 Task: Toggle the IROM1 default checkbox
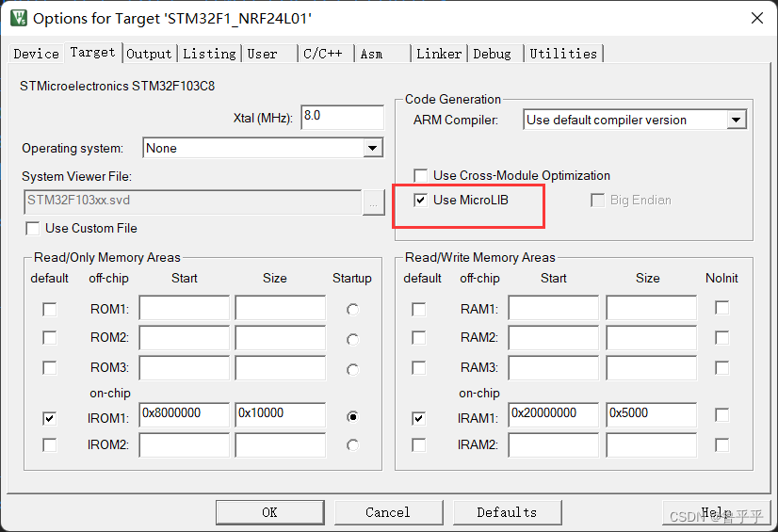click(x=50, y=418)
